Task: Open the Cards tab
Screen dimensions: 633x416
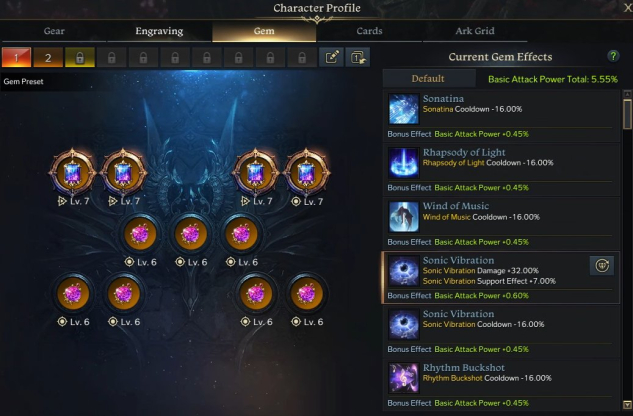Action: coord(369,31)
